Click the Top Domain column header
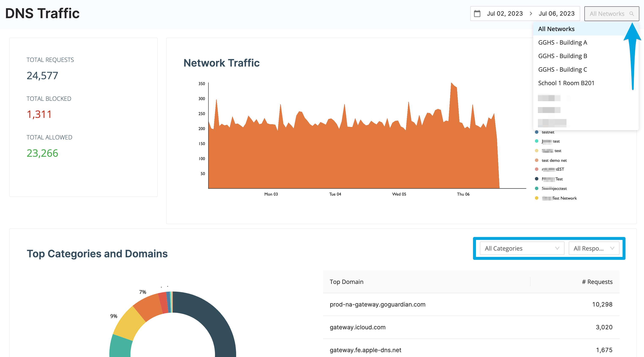Screen dimensions: 644x357 point(347,282)
